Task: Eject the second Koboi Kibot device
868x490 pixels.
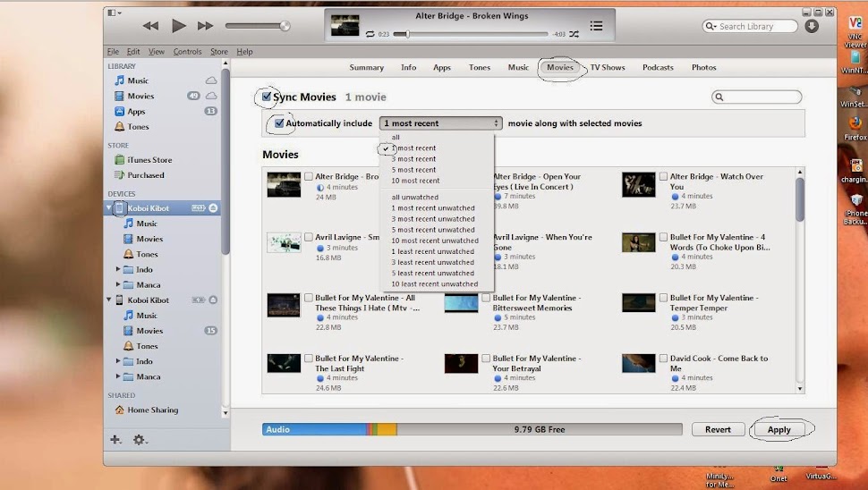Action: pyautogui.click(x=213, y=300)
